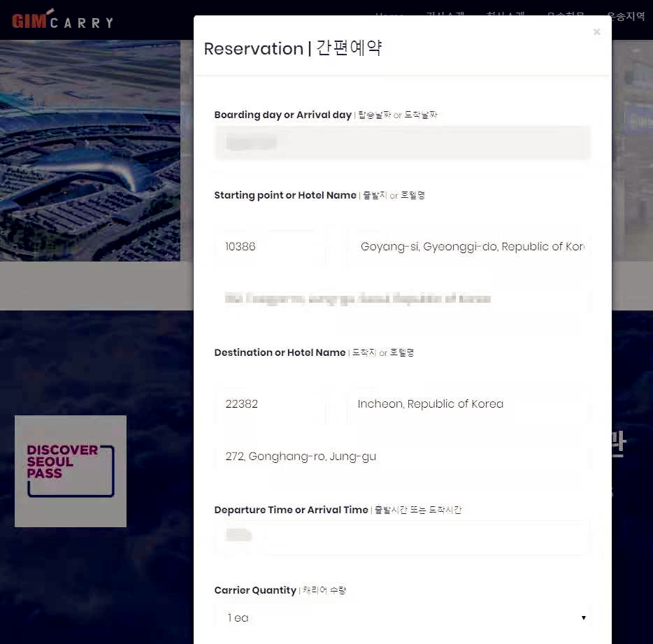Focus the Departure Time or Arrival Time field

[x=402, y=536]
